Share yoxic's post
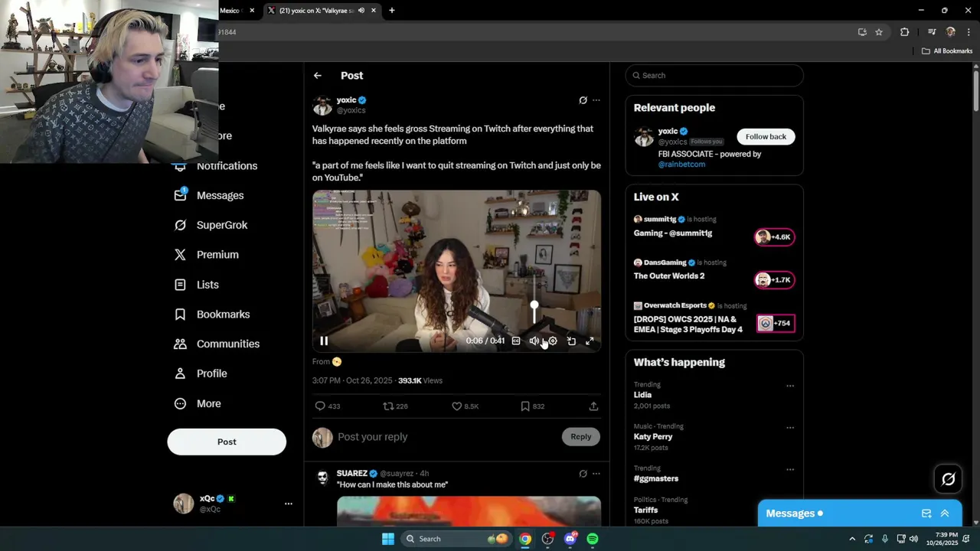 pos(593,406)
